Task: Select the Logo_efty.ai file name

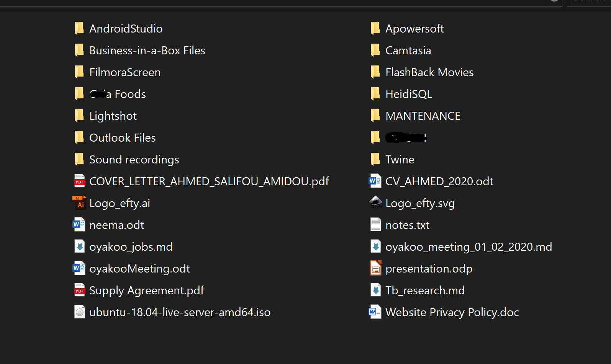Action: [120, 203]
